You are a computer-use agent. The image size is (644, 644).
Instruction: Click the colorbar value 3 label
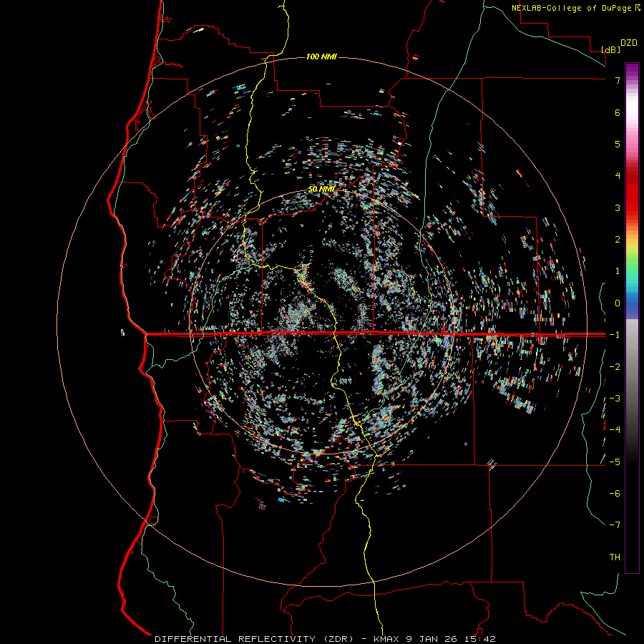click(x=618, y=208)
